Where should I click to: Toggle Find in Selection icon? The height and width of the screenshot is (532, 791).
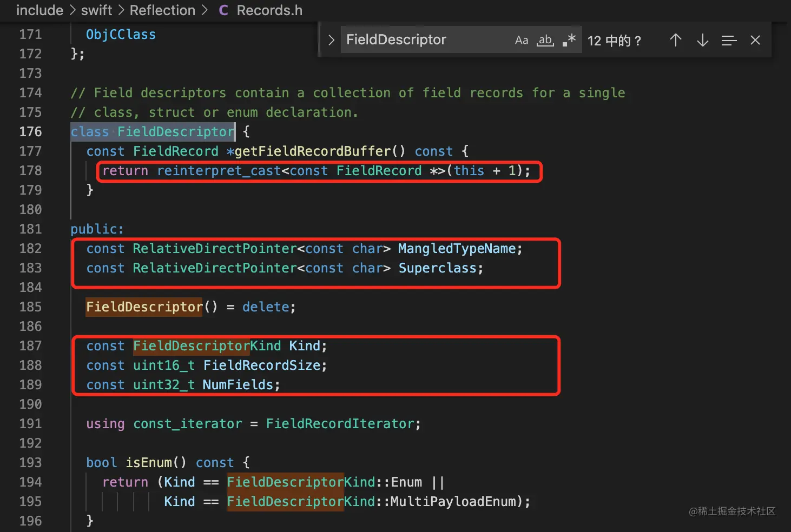(x=729, y=40)
